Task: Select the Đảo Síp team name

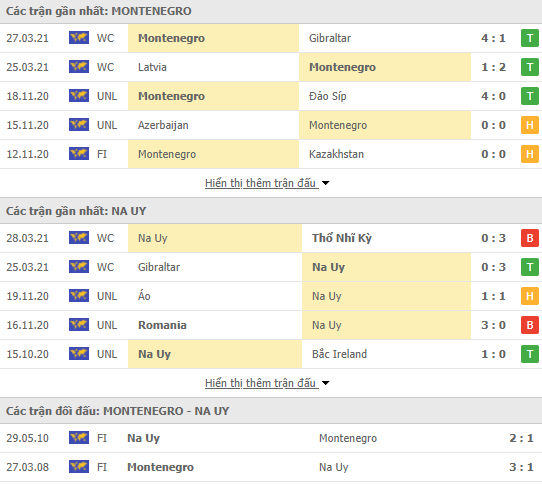Action: point(328,96)
